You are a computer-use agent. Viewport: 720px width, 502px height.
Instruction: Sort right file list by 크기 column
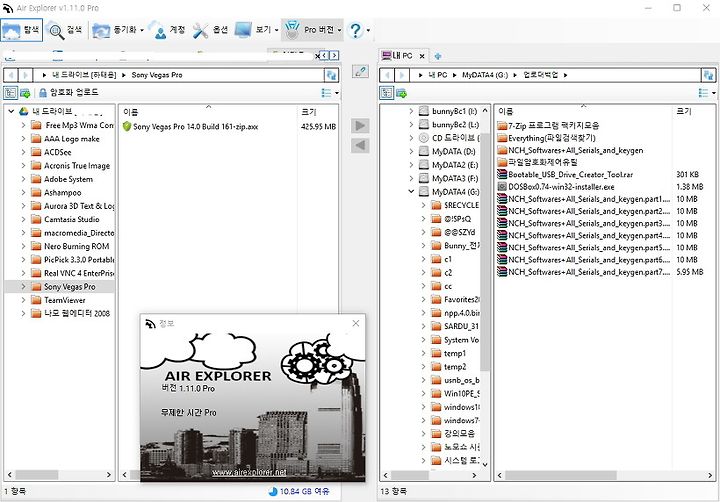point(694,112)
